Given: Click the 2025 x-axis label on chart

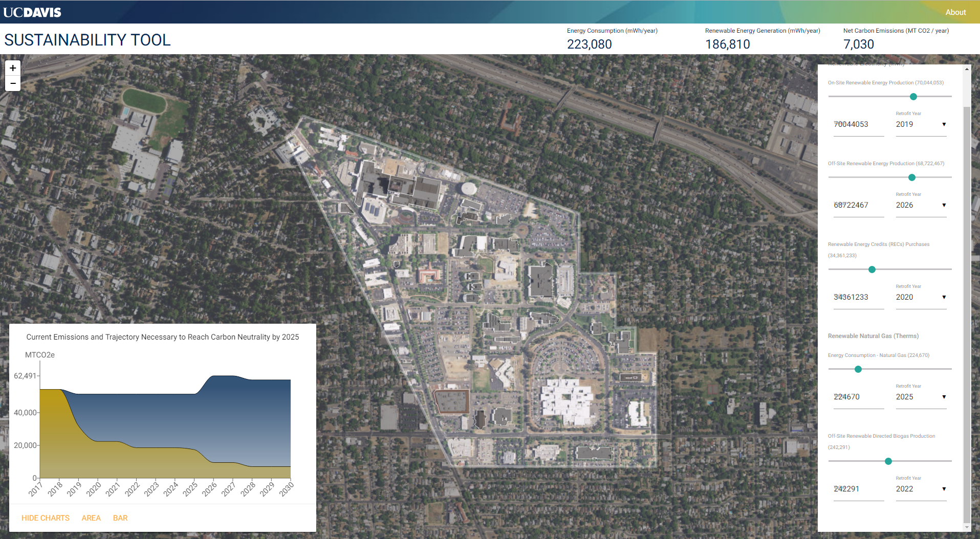Looking at the screenshot, I should (x=190, y=489).
